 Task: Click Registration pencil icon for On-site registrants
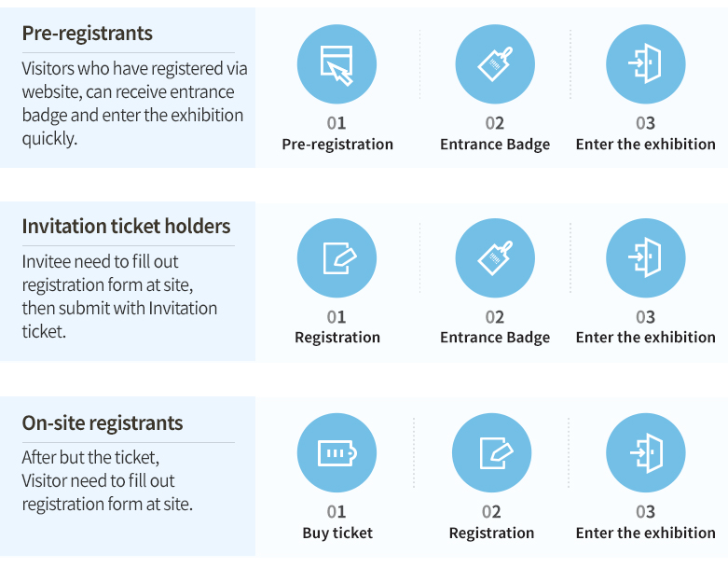491,453
